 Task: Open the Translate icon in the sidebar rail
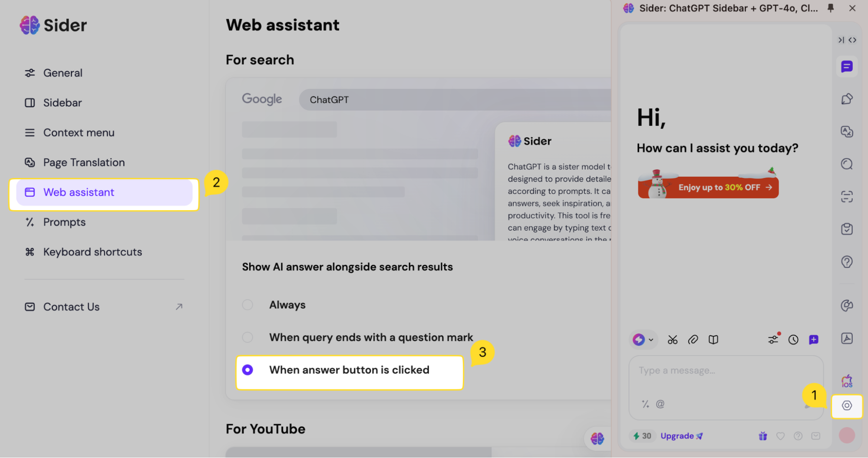point(847,132)
